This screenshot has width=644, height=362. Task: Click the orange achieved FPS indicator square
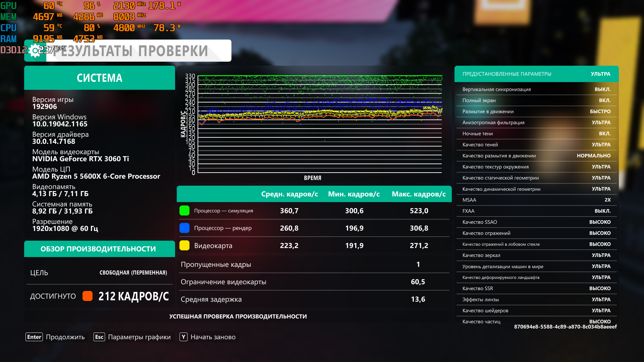point(88,296)
